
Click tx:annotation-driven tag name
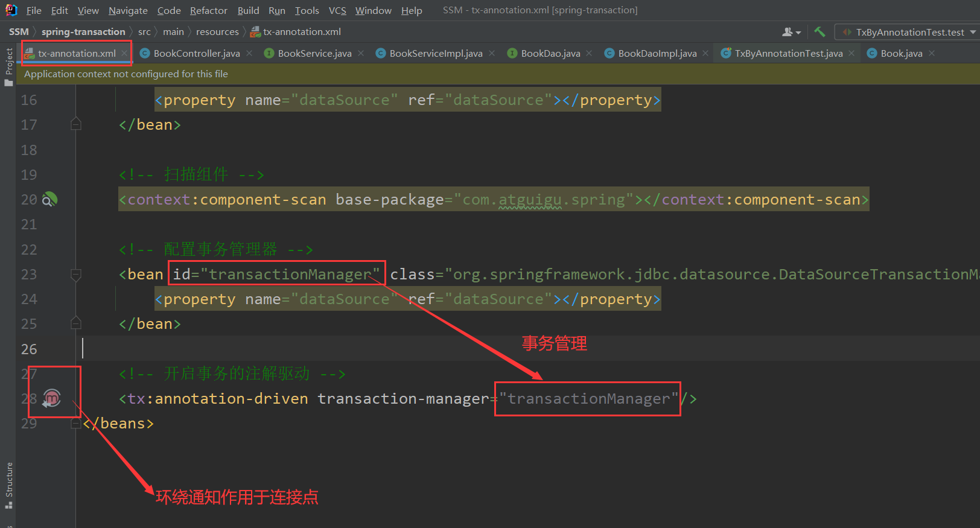(x=218, y=399)
